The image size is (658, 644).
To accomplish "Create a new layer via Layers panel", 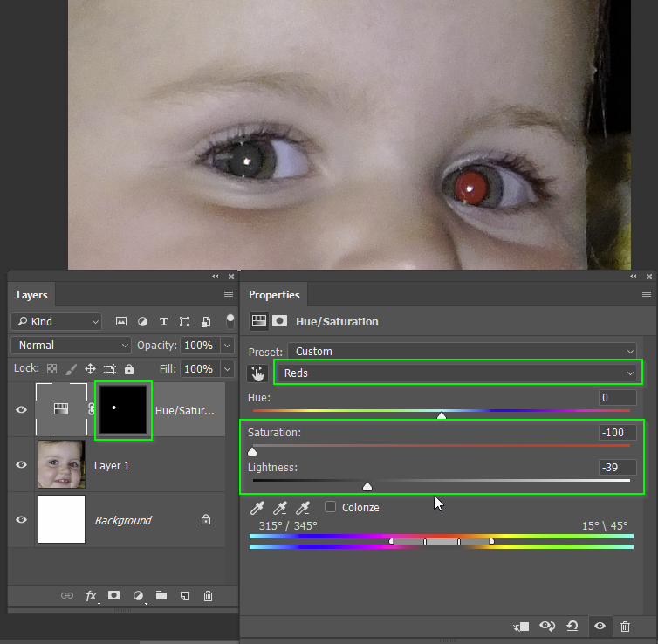I will [185, 596].
